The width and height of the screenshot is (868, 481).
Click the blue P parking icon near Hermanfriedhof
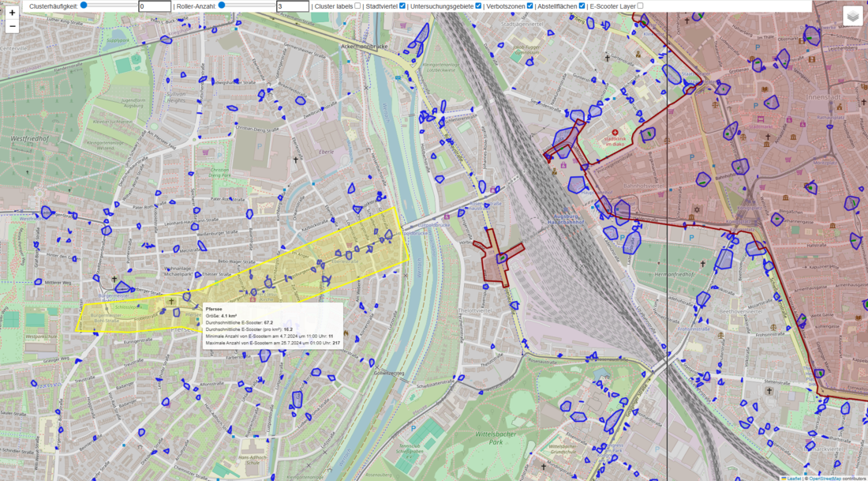(692, 236)
